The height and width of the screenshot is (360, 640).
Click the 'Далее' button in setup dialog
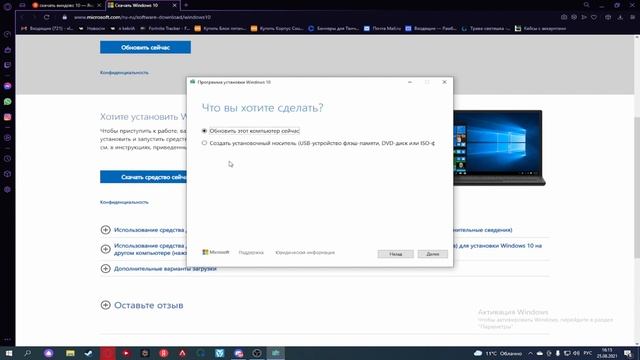tap(433, 254)
